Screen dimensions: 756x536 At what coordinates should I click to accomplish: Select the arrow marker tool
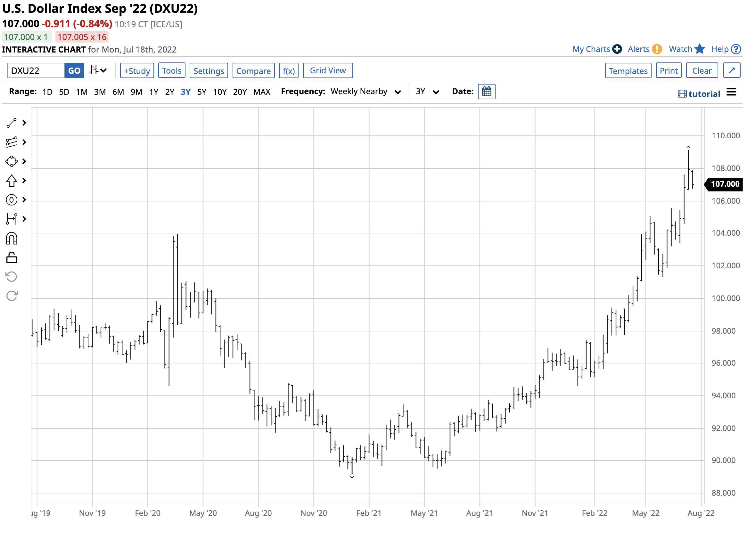click(12, 181)
